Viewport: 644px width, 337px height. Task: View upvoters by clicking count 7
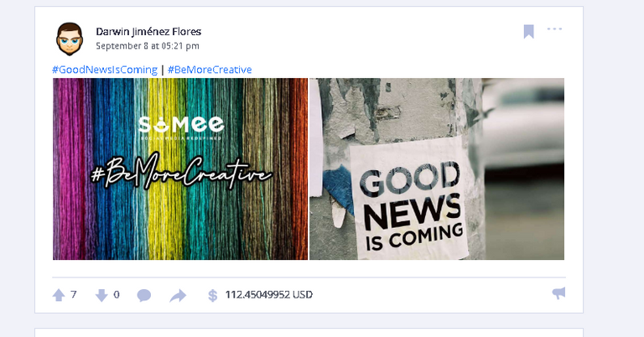pyautogui.click(x=74, y=294)
